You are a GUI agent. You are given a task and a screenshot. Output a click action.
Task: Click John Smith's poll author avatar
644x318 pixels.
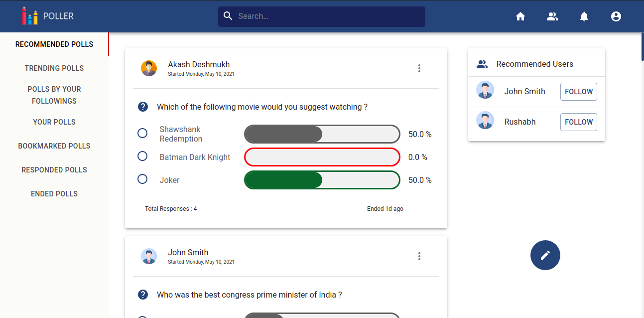149,256
